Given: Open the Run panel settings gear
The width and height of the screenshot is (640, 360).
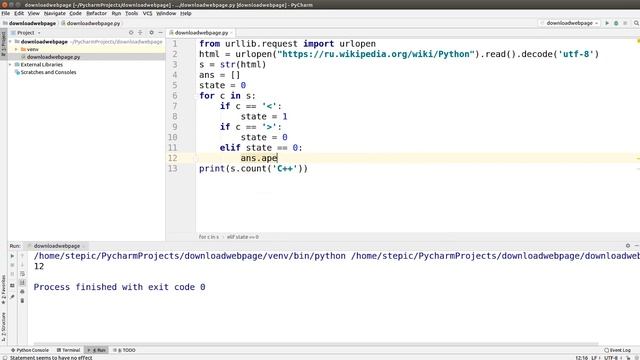Looking at the screenshot, I should coord(628,246).
